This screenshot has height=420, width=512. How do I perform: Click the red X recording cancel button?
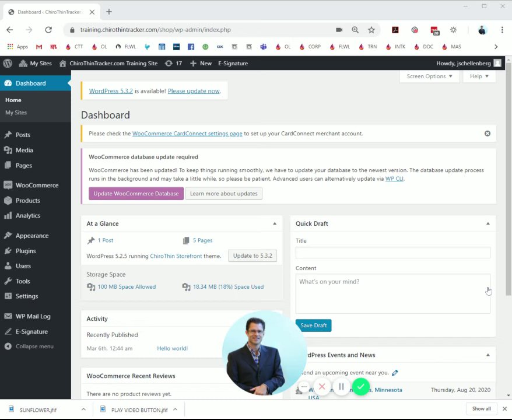click(322, 387)
